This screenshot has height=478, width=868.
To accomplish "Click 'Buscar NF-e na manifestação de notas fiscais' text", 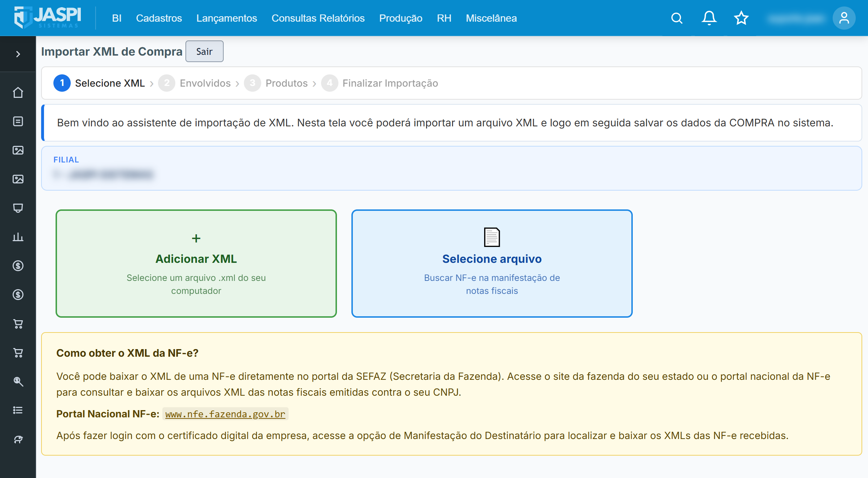I will [492, 284].
